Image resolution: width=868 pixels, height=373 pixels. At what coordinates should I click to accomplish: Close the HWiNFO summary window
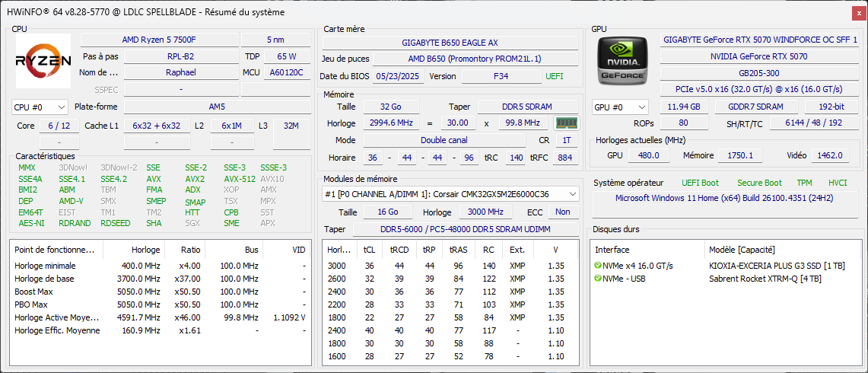(x=857, y=12)
